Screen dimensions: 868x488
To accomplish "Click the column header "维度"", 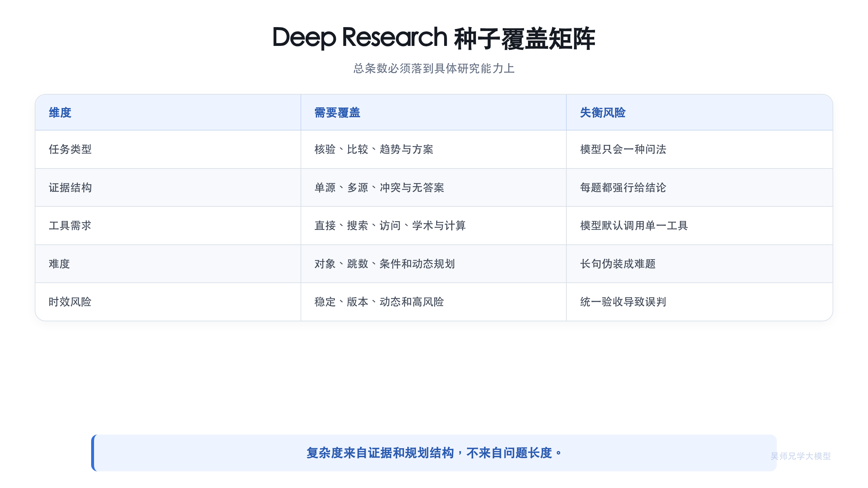I will click(x=168, y=112).
